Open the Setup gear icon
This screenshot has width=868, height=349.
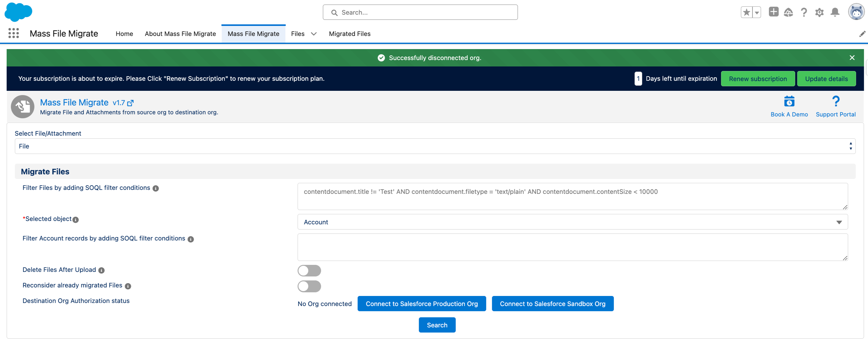point(819,12)
